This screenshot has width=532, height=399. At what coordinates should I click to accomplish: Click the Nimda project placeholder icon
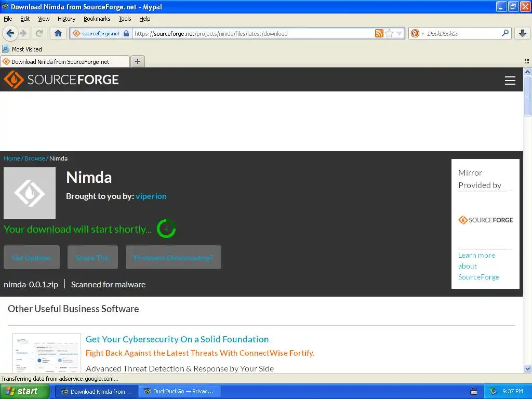click(30, 193)
